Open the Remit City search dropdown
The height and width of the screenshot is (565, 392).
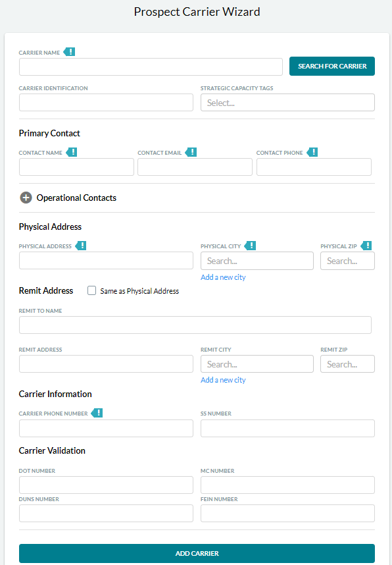click(257, 364)
